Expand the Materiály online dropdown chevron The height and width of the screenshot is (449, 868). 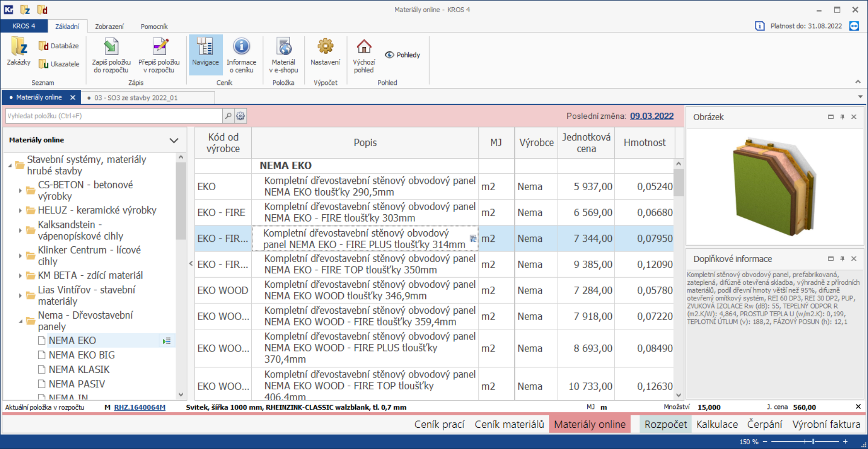(174, 140)
